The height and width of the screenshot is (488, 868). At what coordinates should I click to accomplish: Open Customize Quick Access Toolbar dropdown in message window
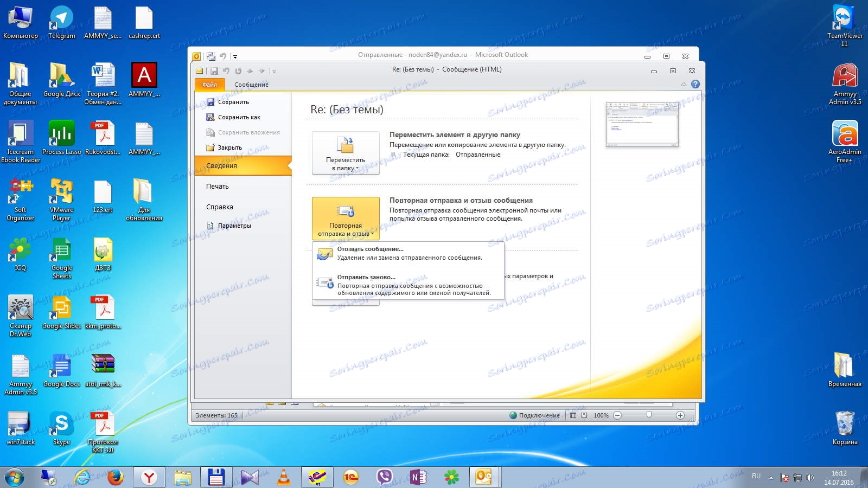point(275,71)
